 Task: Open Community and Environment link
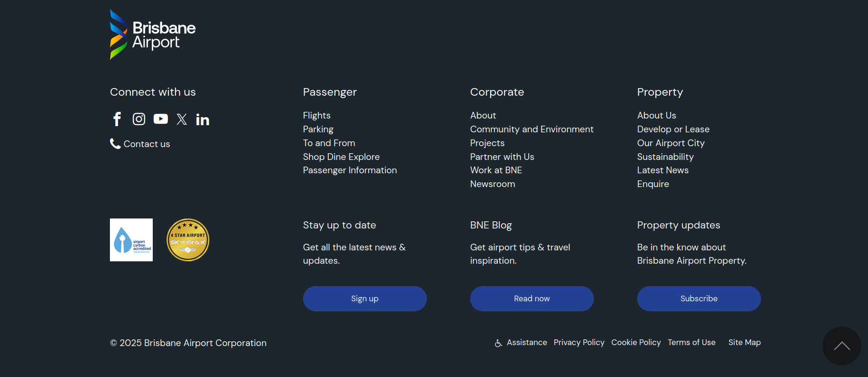click(x=532, y=129)
